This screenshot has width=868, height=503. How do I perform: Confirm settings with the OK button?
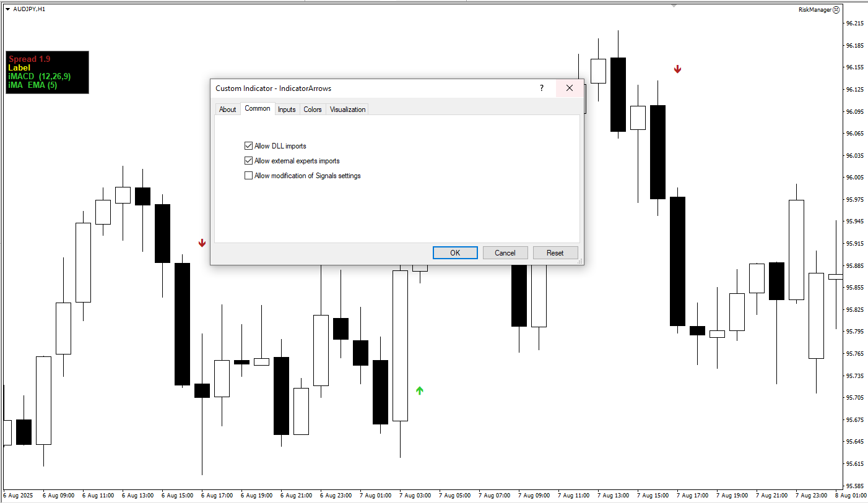pyautogui.click(x=455, y=252)
